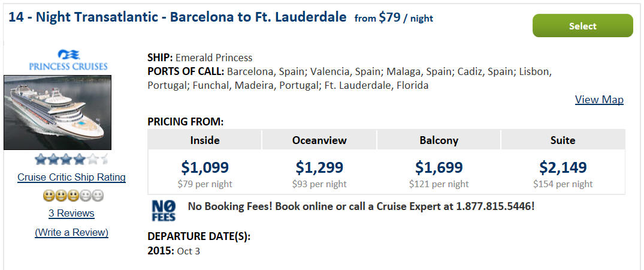Image resolution: width=644 pixels, height=270 pixels.
Task: Choose the $1,699 Balcony price
Action: (439, 167)
